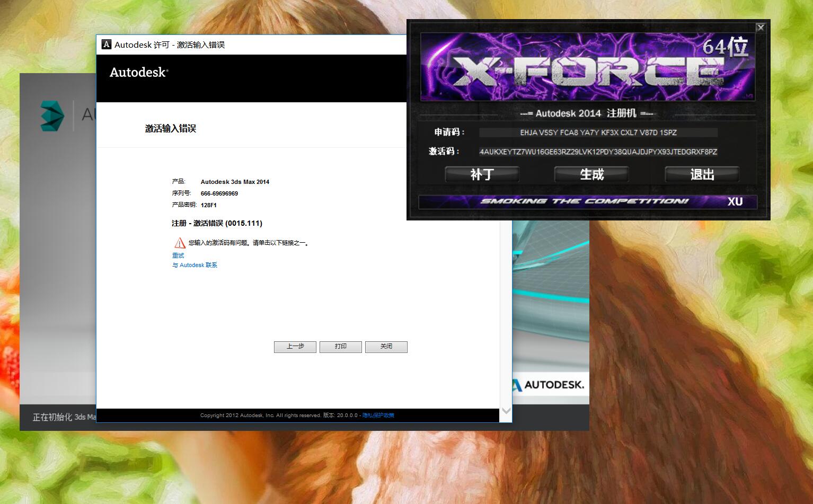
Task: Click the '您输入的激活码有问题' error message
Action: [249, 243]
